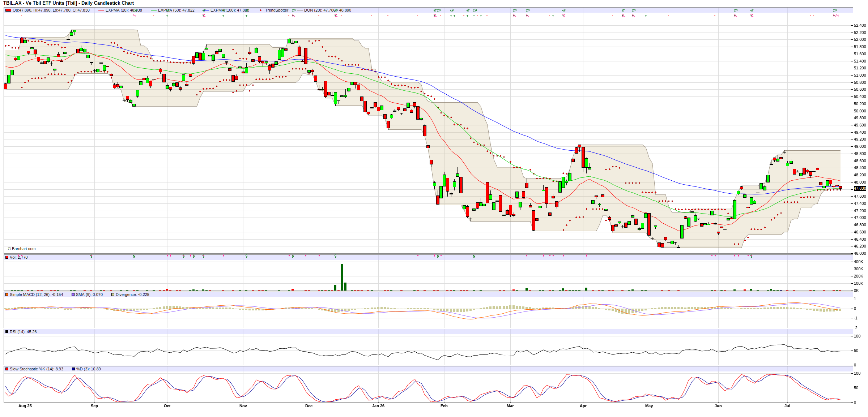Click the 'Apr' date axis label
Screen dimensions: 868x417
tap(583, 406)
